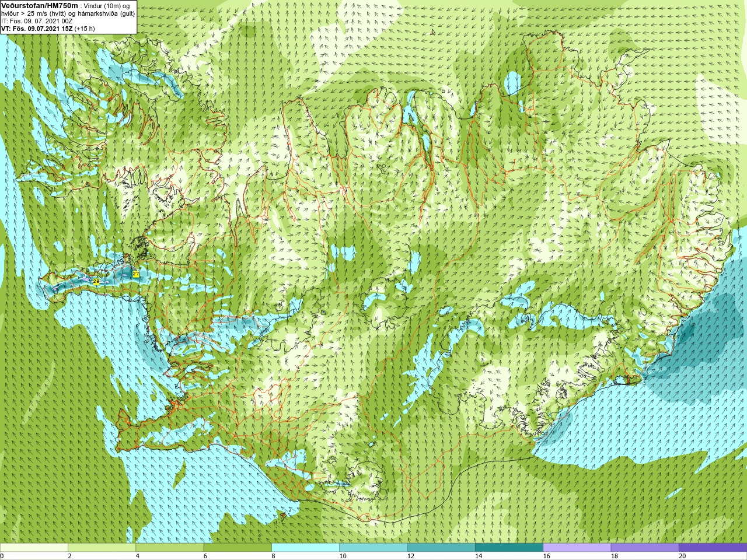Click the legend scale label "8"
The height and width of the screenshot is (560, 747).
[273, 556]
